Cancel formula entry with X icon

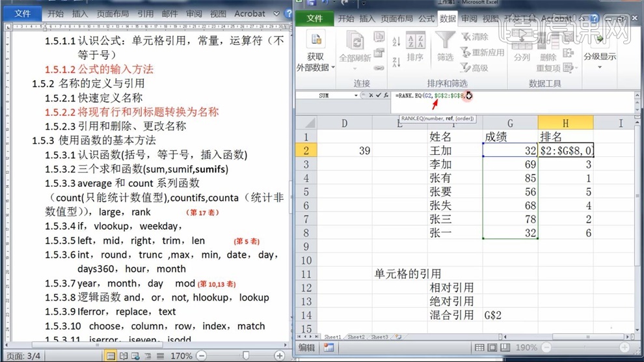click(371, 95)
